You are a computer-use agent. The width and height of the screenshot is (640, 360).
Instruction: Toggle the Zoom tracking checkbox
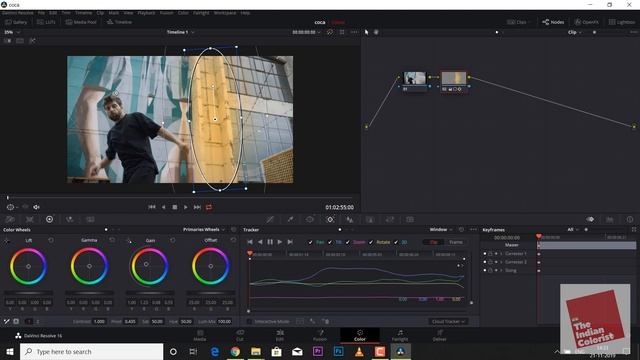(x=348, y=242)
